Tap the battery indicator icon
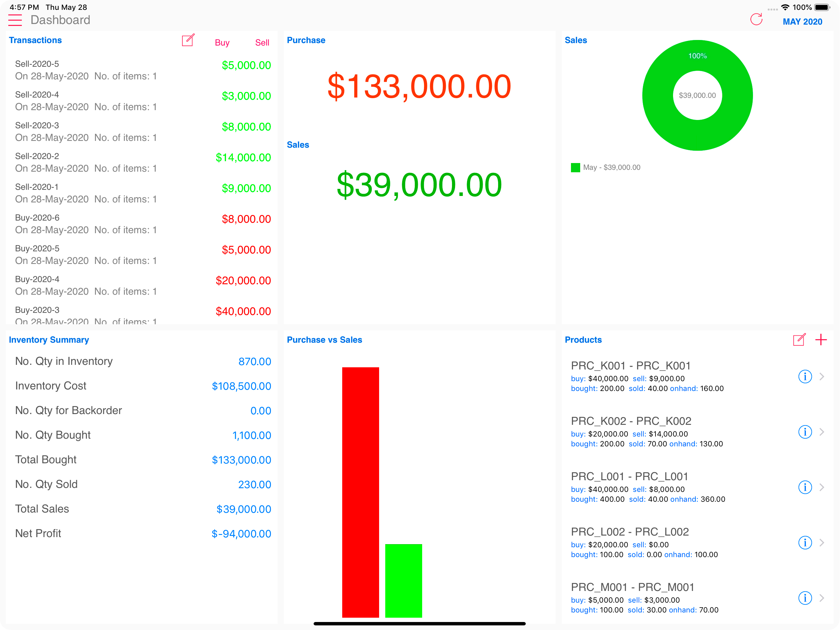Screen dimensions: 840x630 click(822, 7)
